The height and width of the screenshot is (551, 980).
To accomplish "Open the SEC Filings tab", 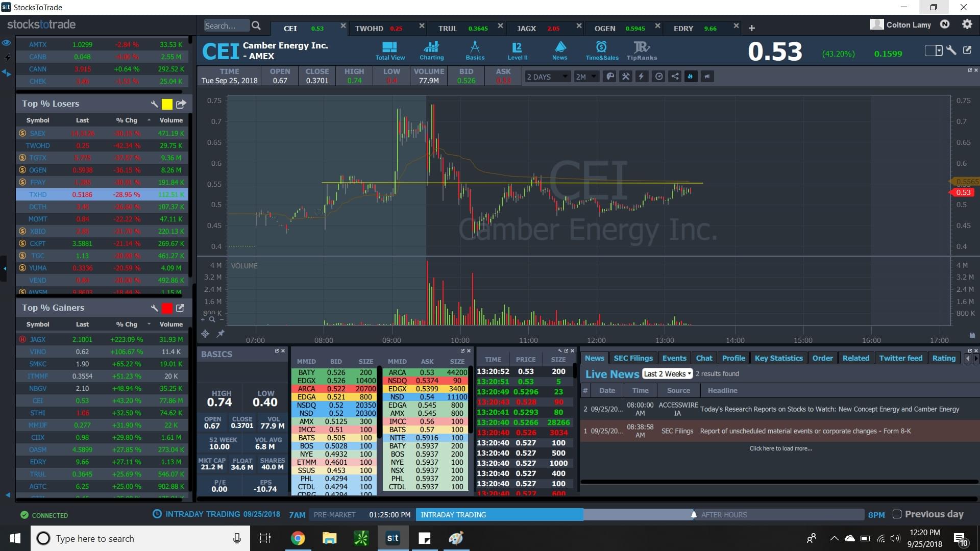I will pyautogui.click(x=633, y=358).
